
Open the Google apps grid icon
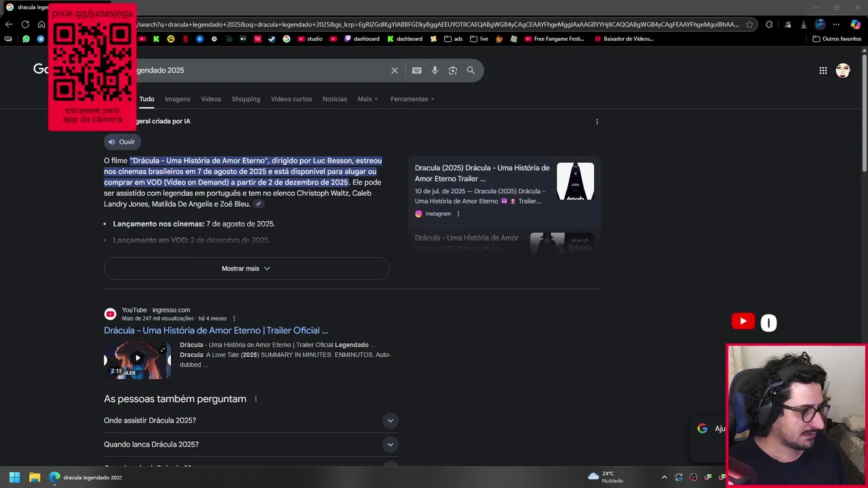click(x=823, y=70)
